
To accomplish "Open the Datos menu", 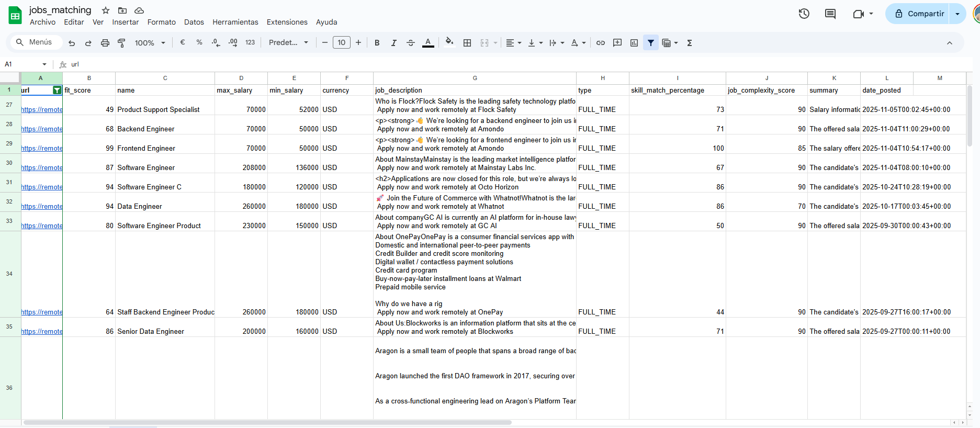I will (x=194, y=22).
